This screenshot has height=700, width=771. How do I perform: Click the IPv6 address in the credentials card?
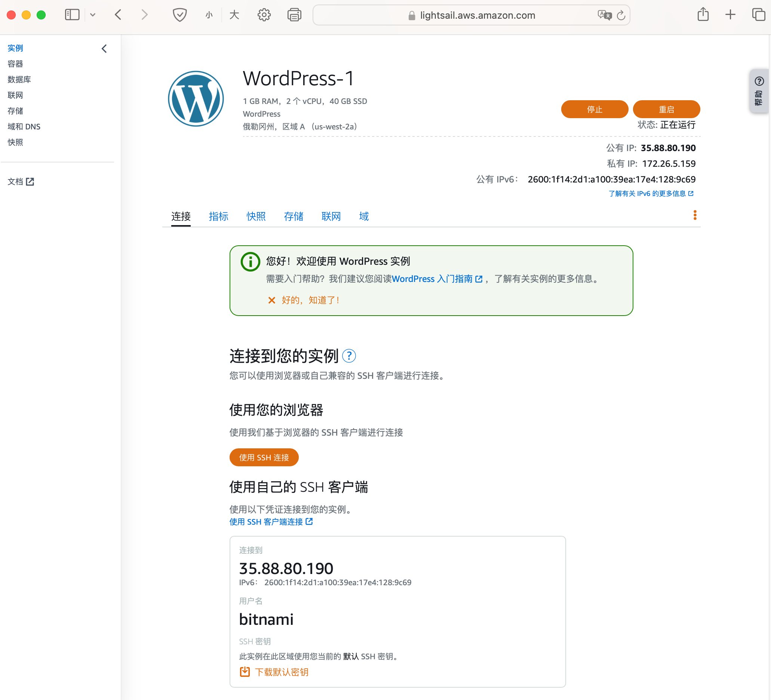tap(338, 583)
